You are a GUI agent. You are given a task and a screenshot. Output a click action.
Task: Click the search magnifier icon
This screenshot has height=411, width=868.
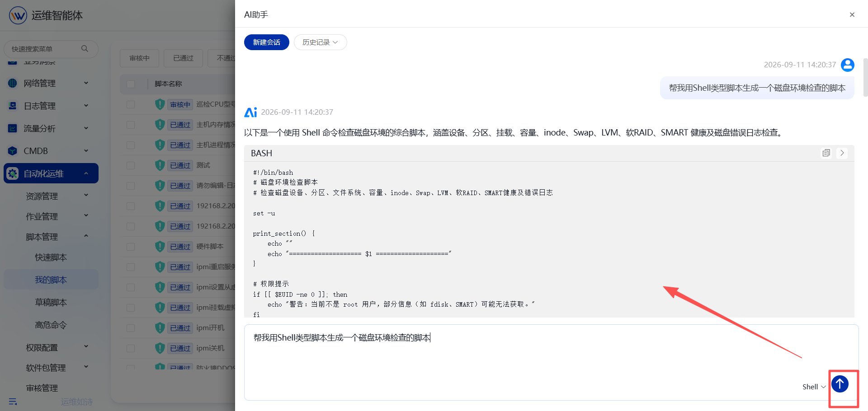[x=85, y=48]
